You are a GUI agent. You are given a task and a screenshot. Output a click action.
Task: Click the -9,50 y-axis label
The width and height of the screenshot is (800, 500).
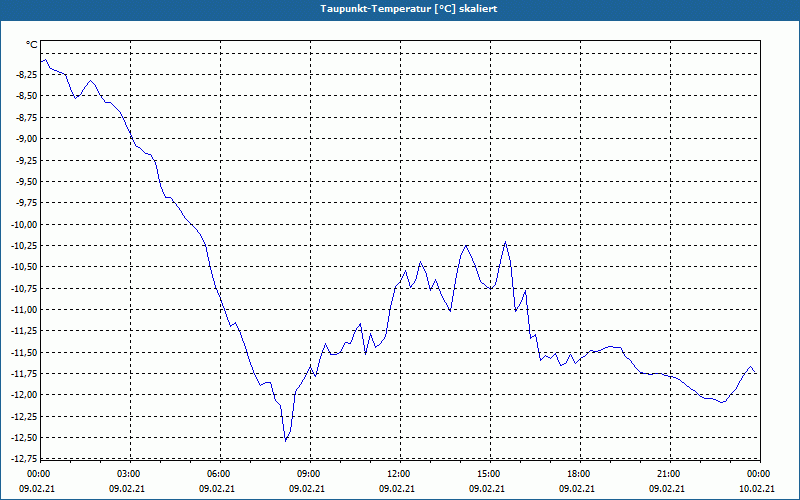point(28,182)
